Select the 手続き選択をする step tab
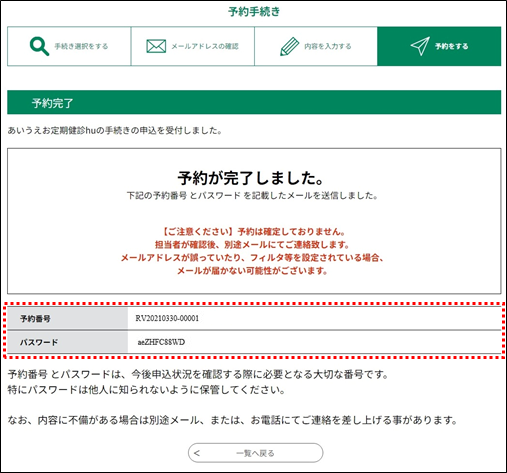 pos(69,46)
